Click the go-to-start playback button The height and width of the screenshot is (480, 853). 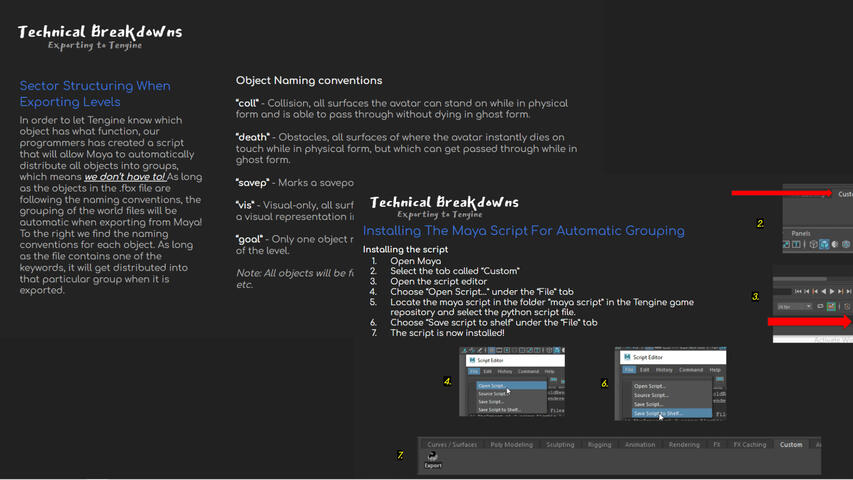[798, 292]
